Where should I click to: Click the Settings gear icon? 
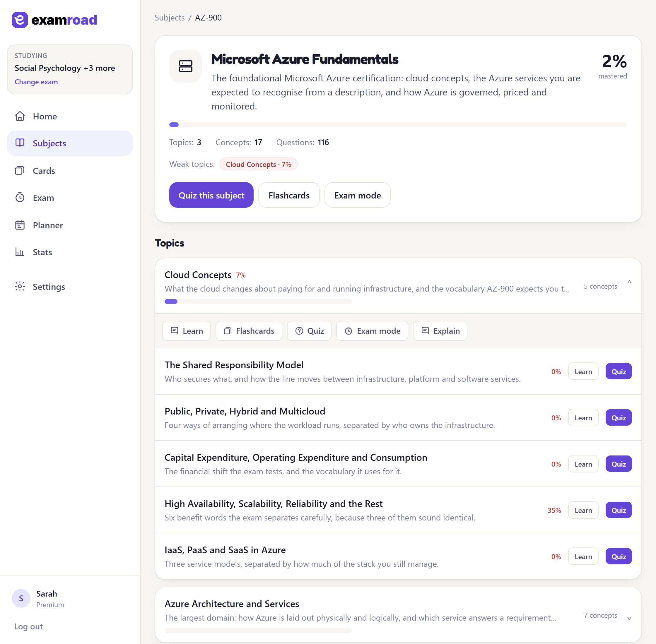(x=20, y=287)
